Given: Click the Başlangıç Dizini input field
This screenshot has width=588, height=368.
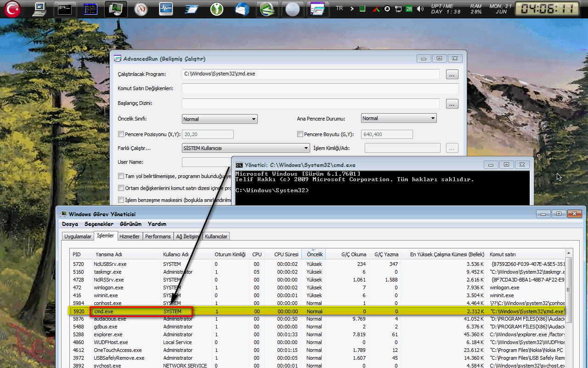Looking at the screenshot, I should [x=311, y=103].
